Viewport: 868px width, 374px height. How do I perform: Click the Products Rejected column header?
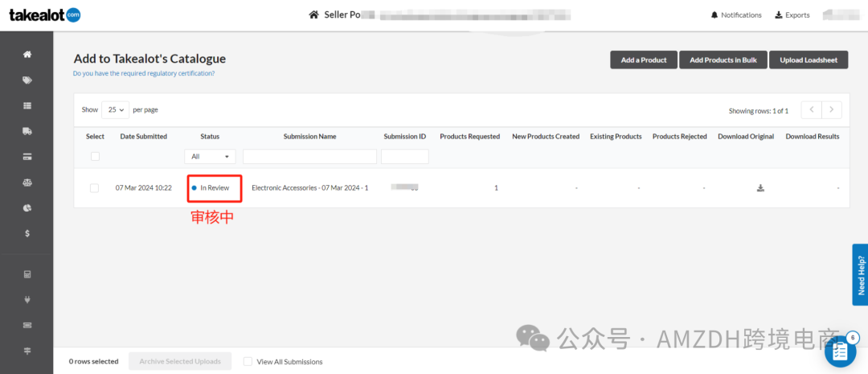click(x=679, y=136)
